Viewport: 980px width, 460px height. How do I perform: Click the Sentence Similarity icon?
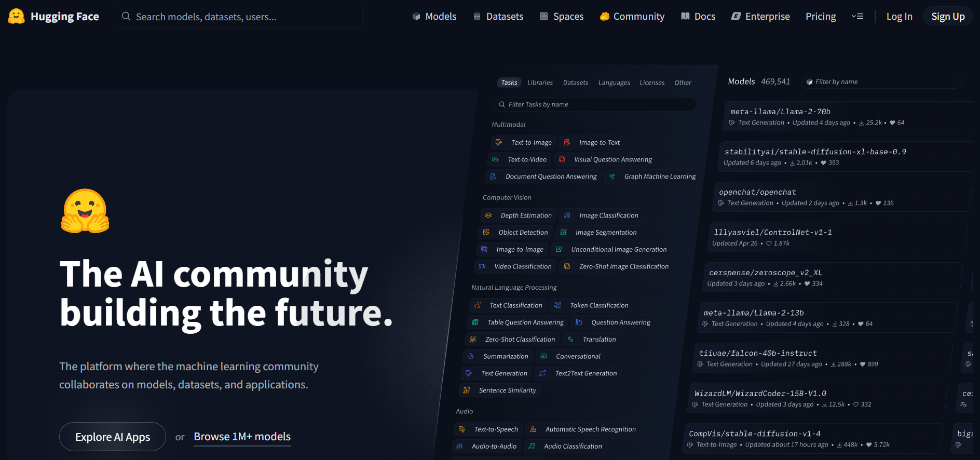coord(467,390)
